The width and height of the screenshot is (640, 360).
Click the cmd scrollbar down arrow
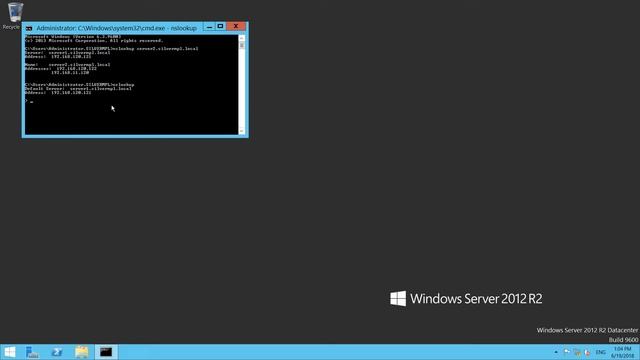click(x=242, y=131)
